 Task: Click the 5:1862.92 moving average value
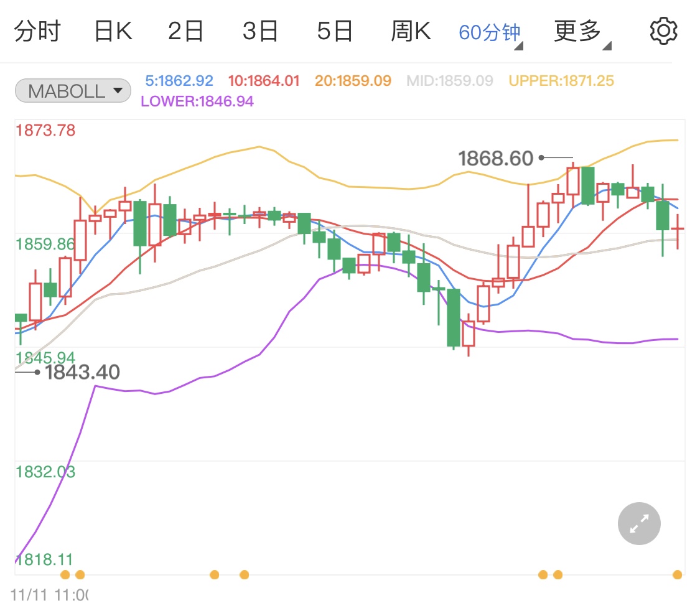coord(179,81)
